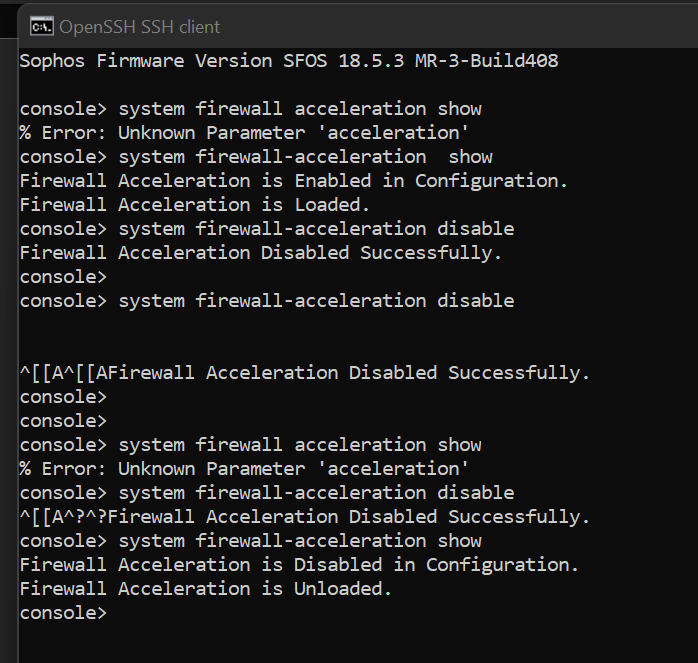Click "Firewall Acceleration is Enabled in Configuration." line

[x=294, y=180]
